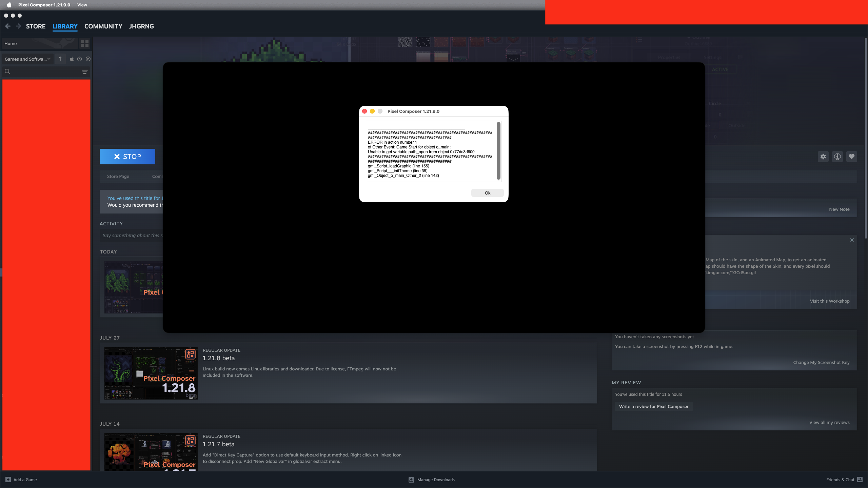Open Friends & Chat icon
This screenshot has width=868, height=488.
(x=860, y=480)
